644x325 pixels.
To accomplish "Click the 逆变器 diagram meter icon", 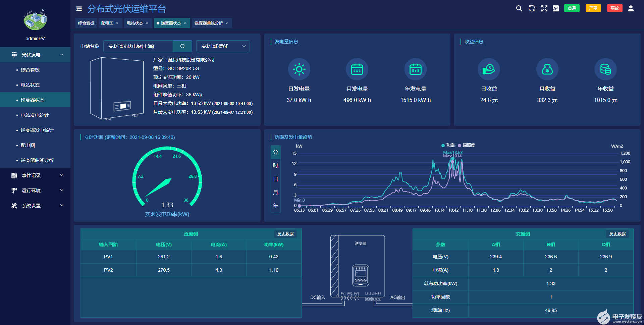I will [x=361, y=275].
